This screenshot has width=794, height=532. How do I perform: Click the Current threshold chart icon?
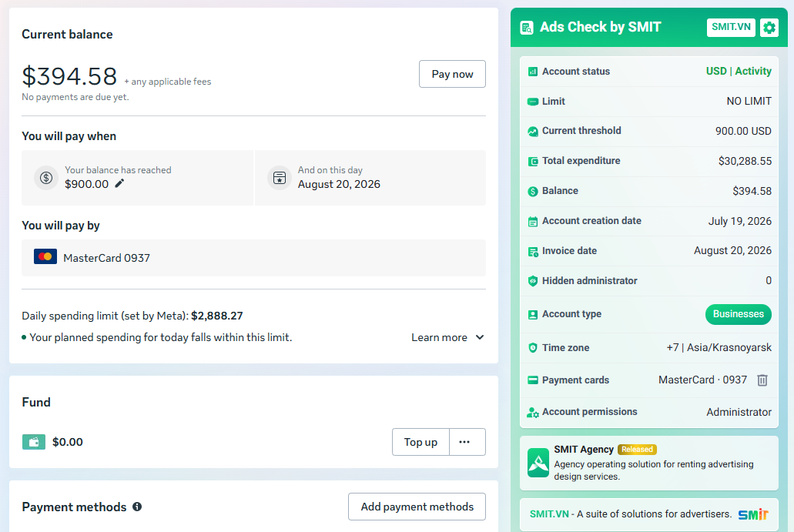(x=533, y=131)
